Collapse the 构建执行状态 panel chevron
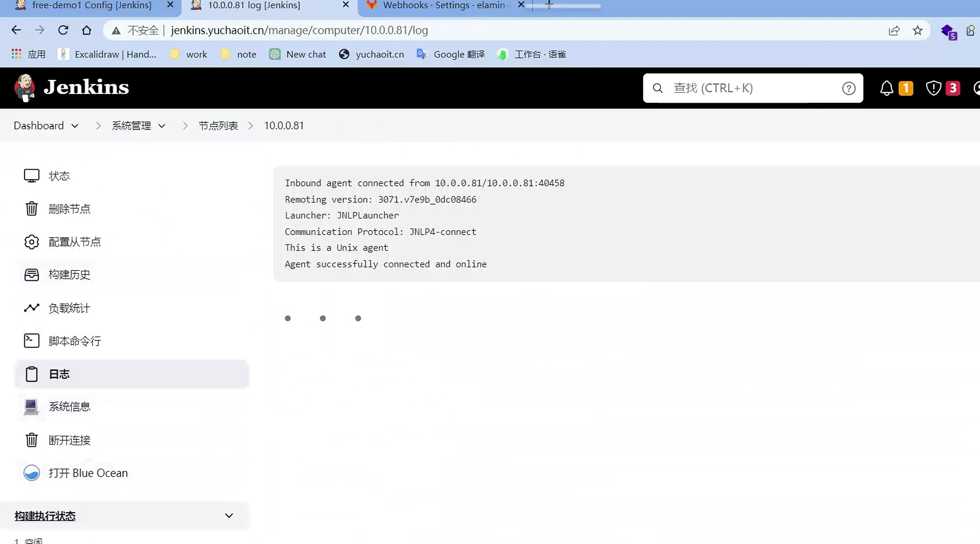Screen dimensions: 980x544 (229, 515)
